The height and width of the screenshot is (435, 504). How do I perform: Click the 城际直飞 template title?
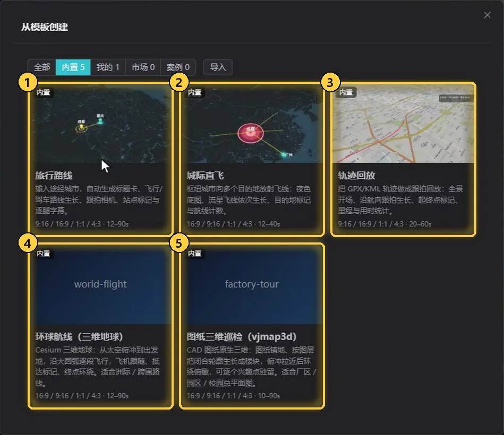point(205,175)
